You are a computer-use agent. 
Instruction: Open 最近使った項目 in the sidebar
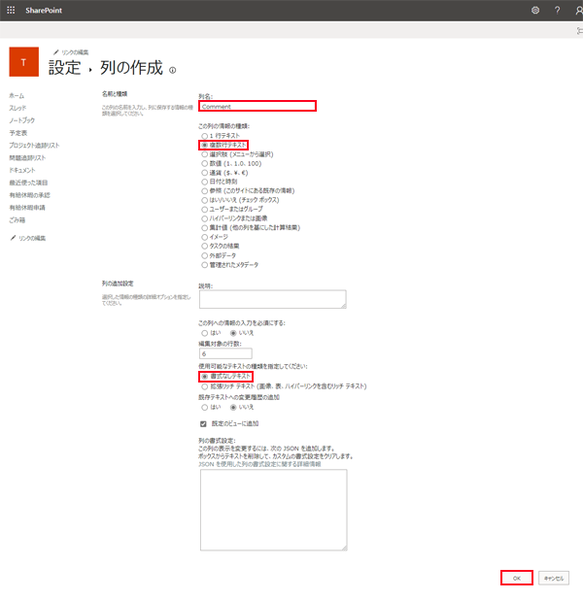tap(28, 183)
